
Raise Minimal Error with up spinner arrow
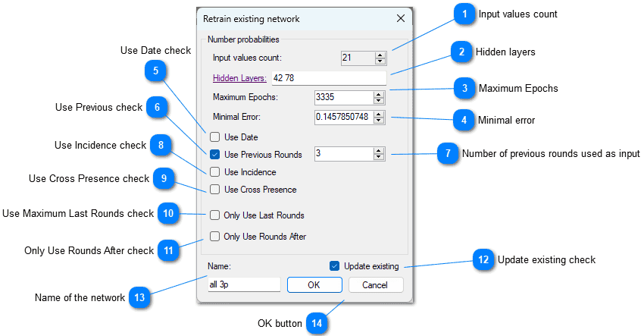point(379,114)
